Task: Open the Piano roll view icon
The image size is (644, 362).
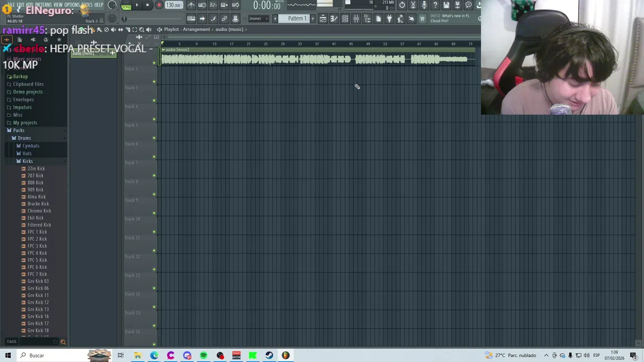Action: point(334,19)
